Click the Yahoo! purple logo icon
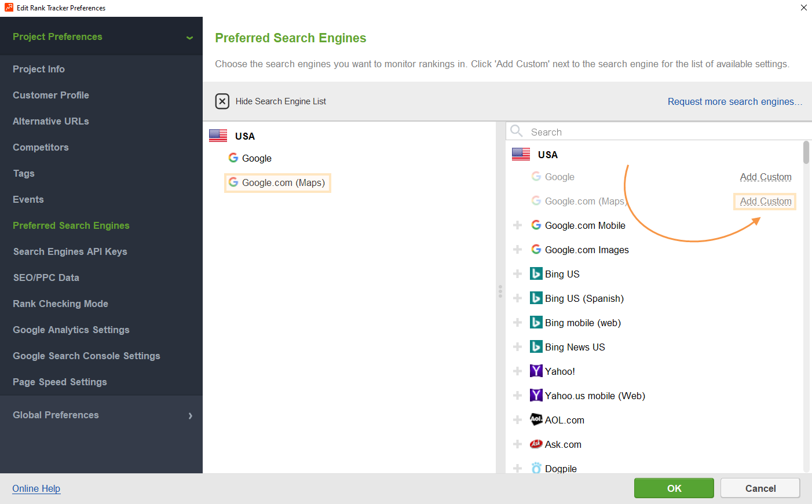 pos(536,371)
